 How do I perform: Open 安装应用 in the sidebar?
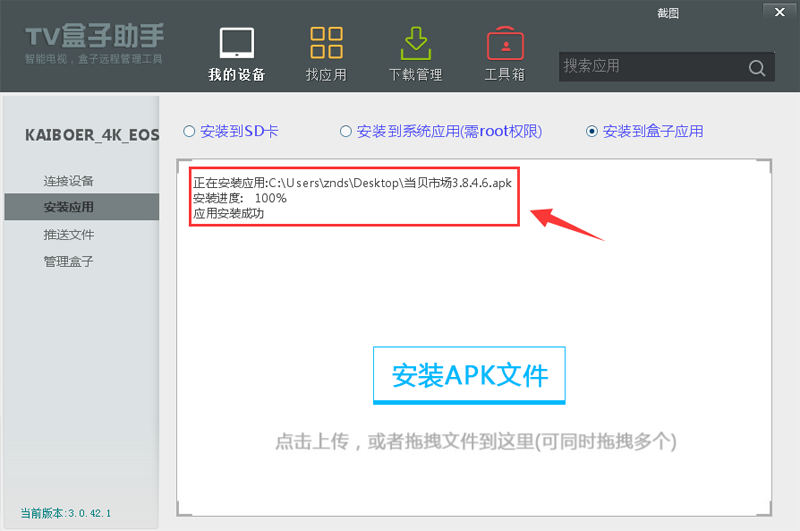click(x=82, y=207)
